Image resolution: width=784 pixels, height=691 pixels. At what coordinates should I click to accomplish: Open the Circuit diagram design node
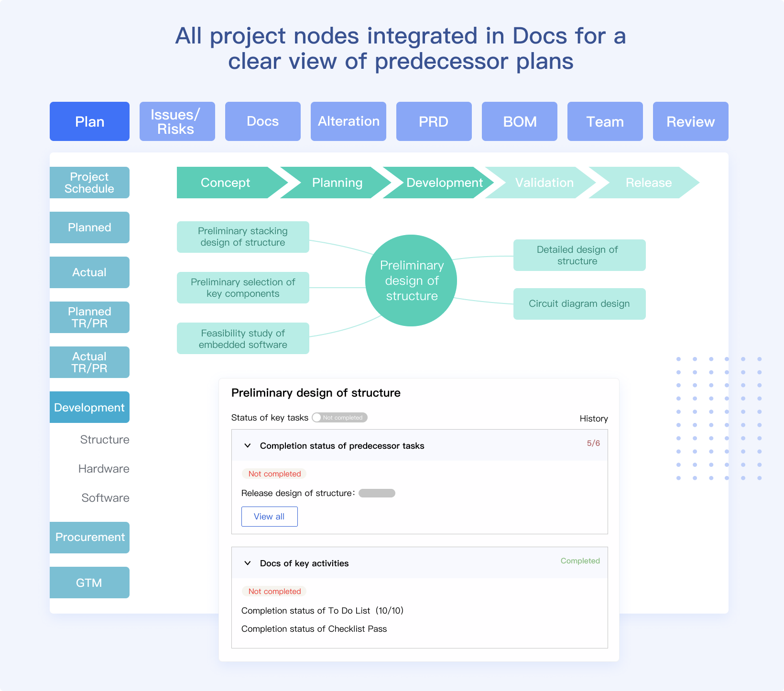579,304
